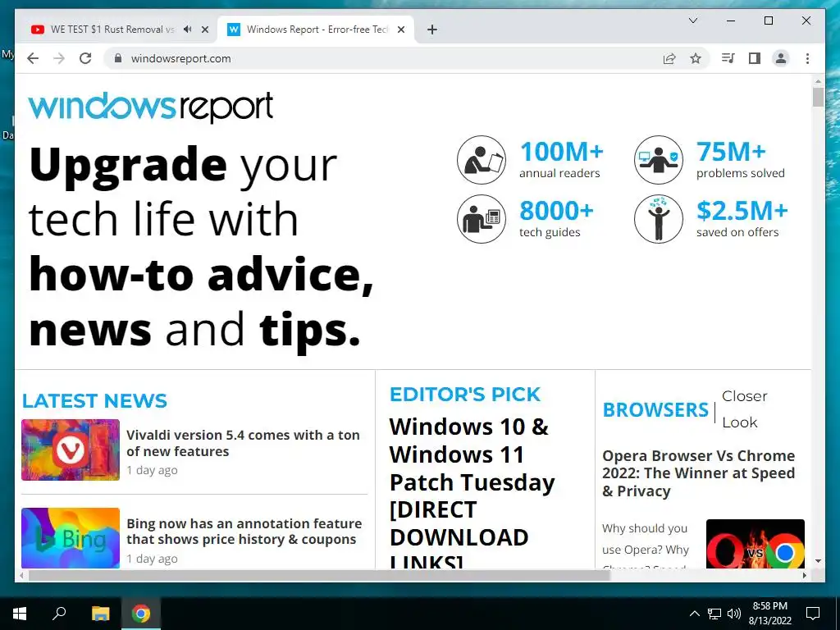Open the Vivaldi version 5.4 article
Screen dimensions: 840x630
point(243,443)
